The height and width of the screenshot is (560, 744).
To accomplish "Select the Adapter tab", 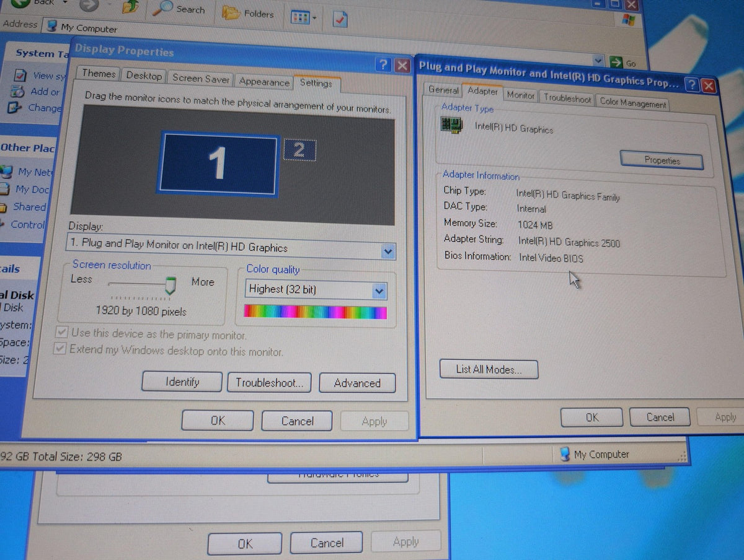I will tap(483, 91).
